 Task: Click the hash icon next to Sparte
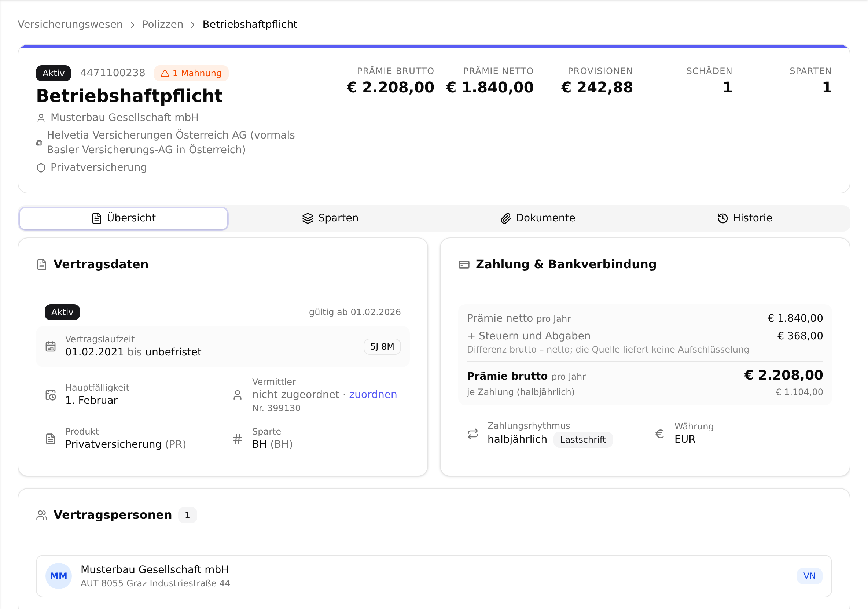[238, 439]
